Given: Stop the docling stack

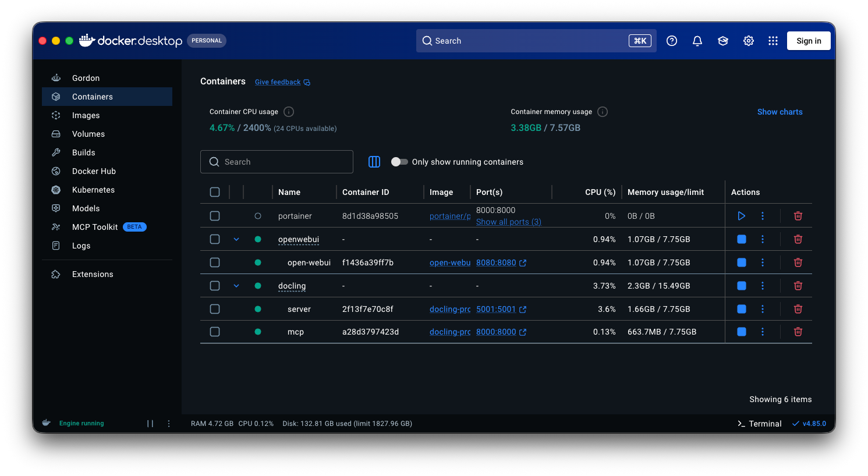Looking at the screenshot, I should tap(742, 286).
